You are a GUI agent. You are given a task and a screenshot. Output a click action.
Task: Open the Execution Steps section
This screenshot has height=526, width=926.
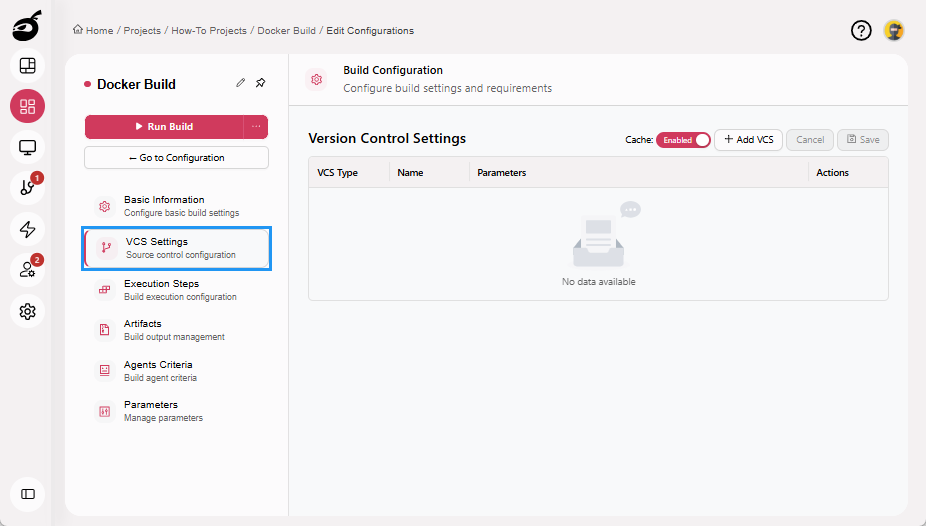coord(177,290)
